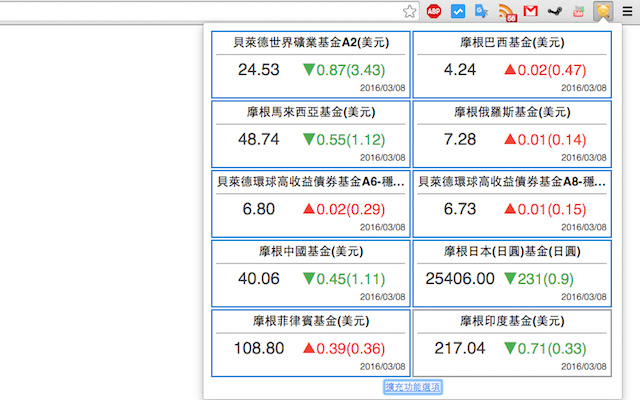This screenshot has height=400, width=640.
Task: Click the price value 6.73
Action: tap(460, 209)
